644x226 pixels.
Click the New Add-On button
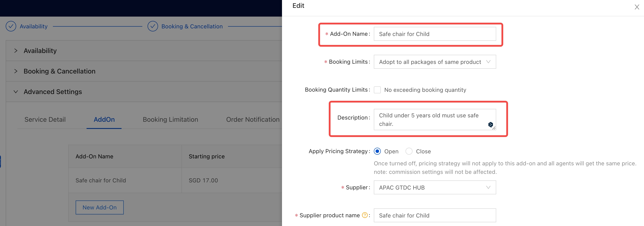(99, 207)
